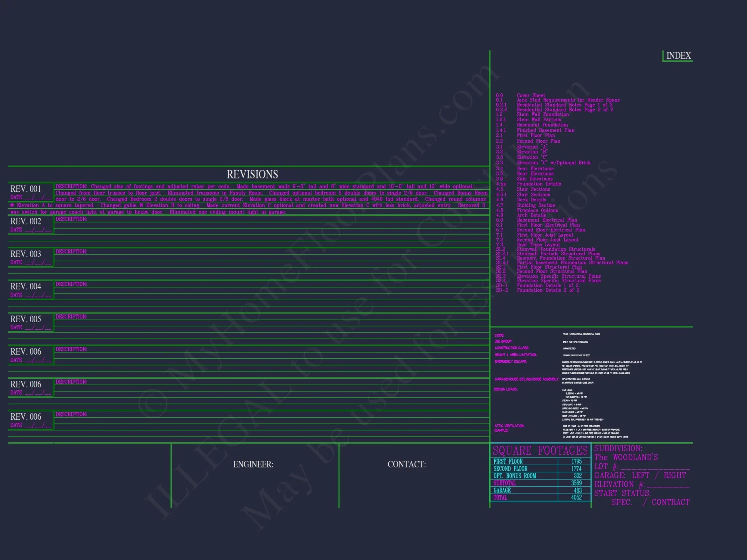
Task: Choose the RIGHT garage option text
Action: point(675,476)
